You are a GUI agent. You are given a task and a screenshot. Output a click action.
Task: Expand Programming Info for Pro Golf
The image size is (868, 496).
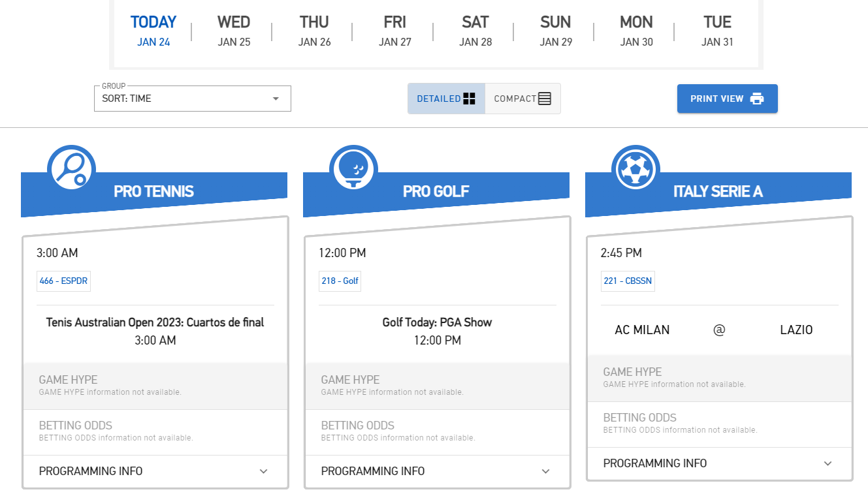[437, 471]
